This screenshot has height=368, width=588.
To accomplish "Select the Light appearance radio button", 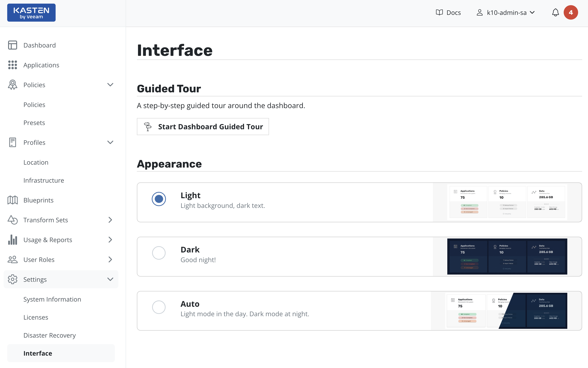I will (159, 199).
